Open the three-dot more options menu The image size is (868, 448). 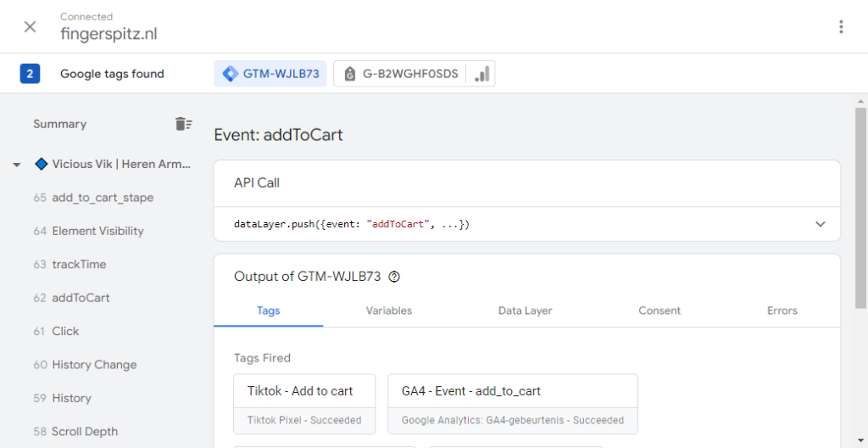point(841,26)
